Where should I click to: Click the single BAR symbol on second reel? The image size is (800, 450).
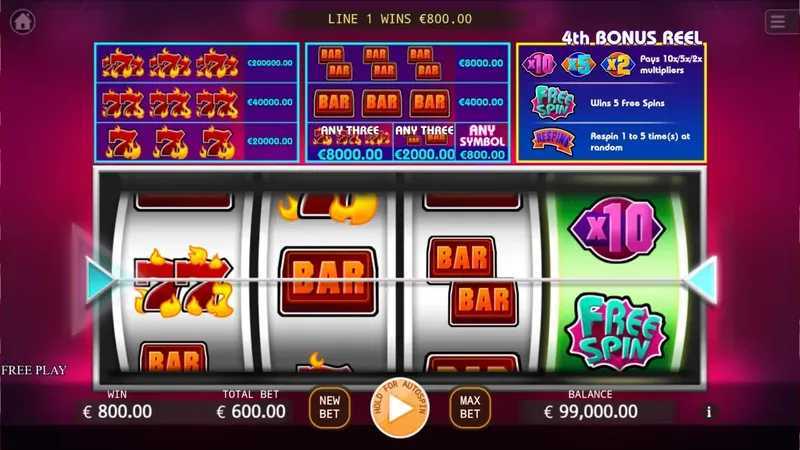(x=328, y=282)
